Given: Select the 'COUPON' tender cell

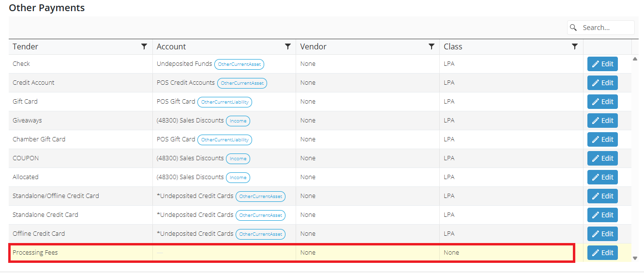Looking at the screenshot, I should tap(80, 158).
